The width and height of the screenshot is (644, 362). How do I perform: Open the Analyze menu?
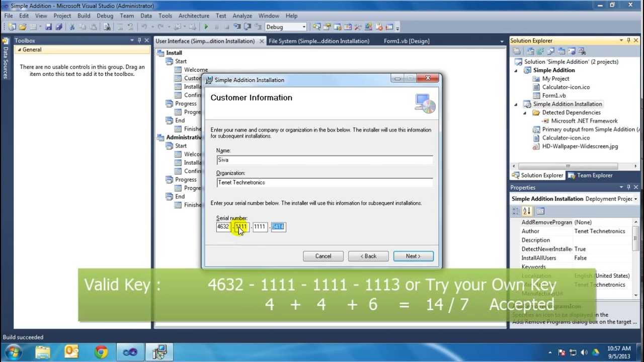tap(243, 16)
